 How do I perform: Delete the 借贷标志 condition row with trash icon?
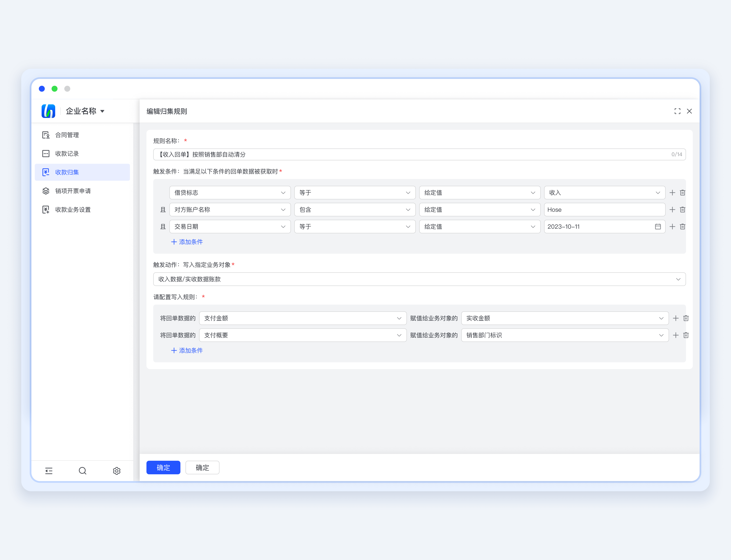(683, 193)
